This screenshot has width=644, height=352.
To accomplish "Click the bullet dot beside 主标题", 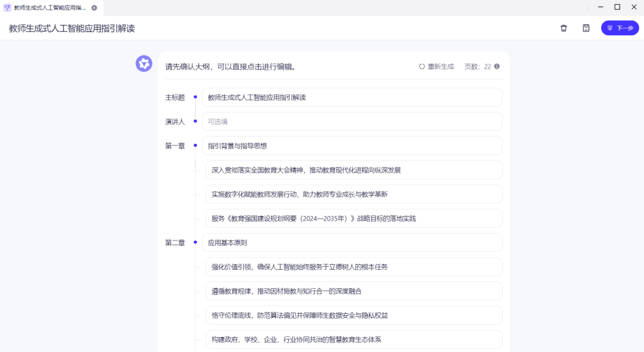I will (x=195, y=97).
